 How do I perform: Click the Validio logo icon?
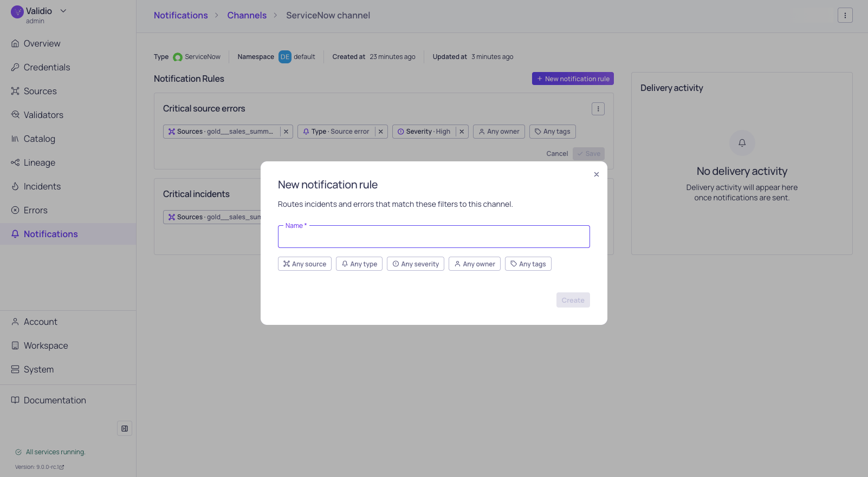[x=17, y=12]
